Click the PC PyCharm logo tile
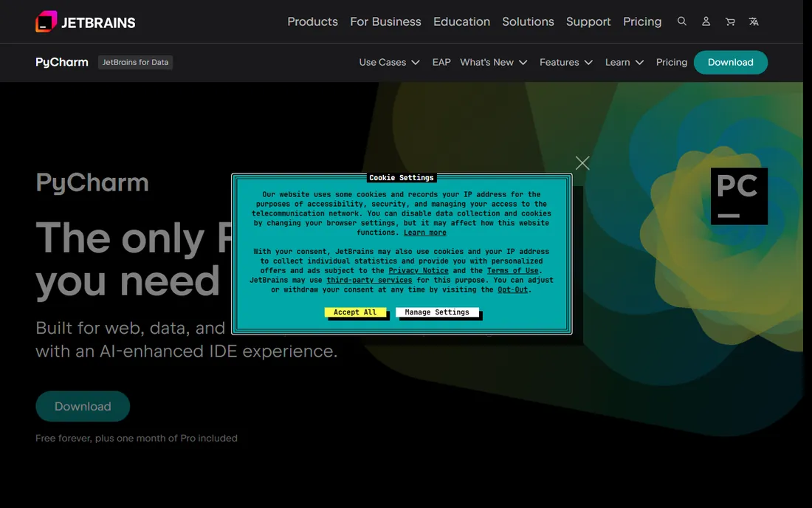 pyautogui.click(x=739, y=196)
